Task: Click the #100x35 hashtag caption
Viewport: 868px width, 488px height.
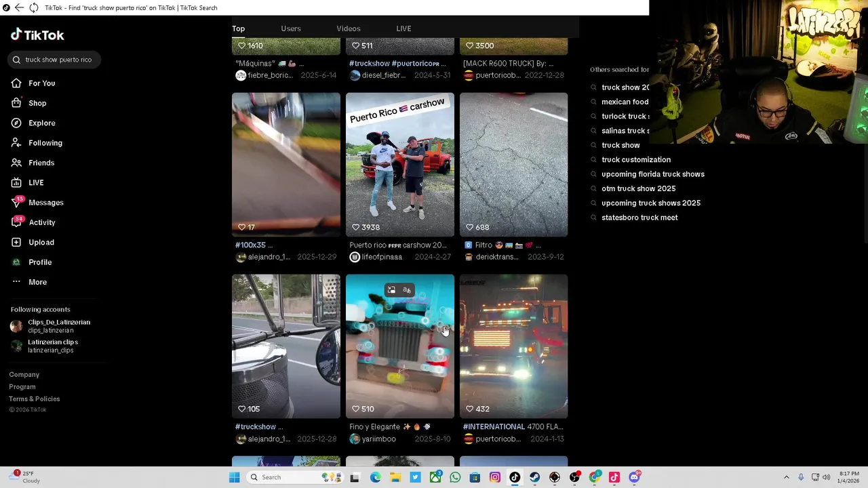Action: (250, 245)
